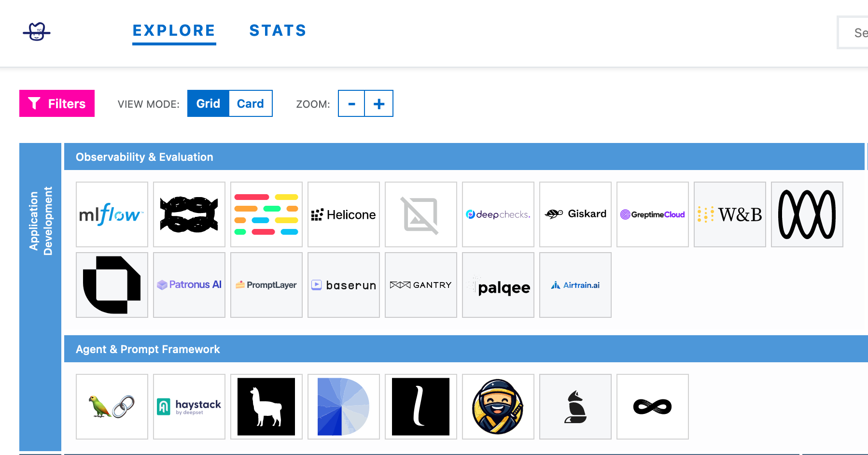Open the MLflow logo tile
The height and width of the screenshot is (455, 868).
(x=112, y=214)
